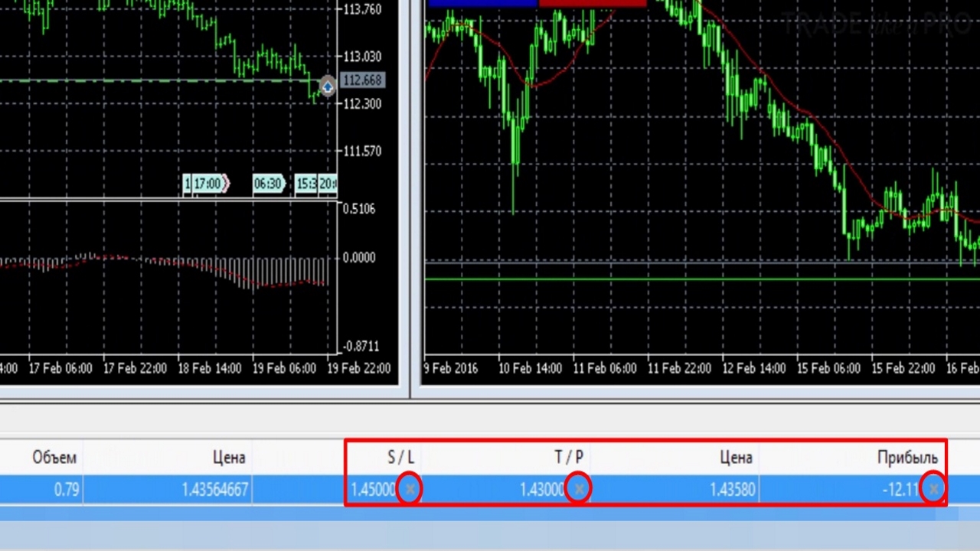Select the 15:3 event flag on chart
The width and height of the screenshot is (980, 551).
coord(306,184)
